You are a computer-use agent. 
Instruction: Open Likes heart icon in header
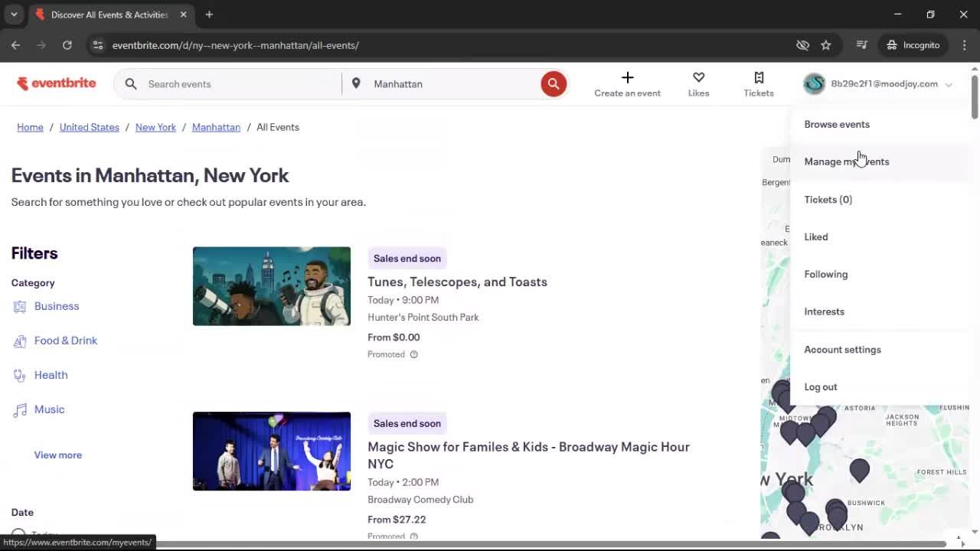[x=698, y=77]
